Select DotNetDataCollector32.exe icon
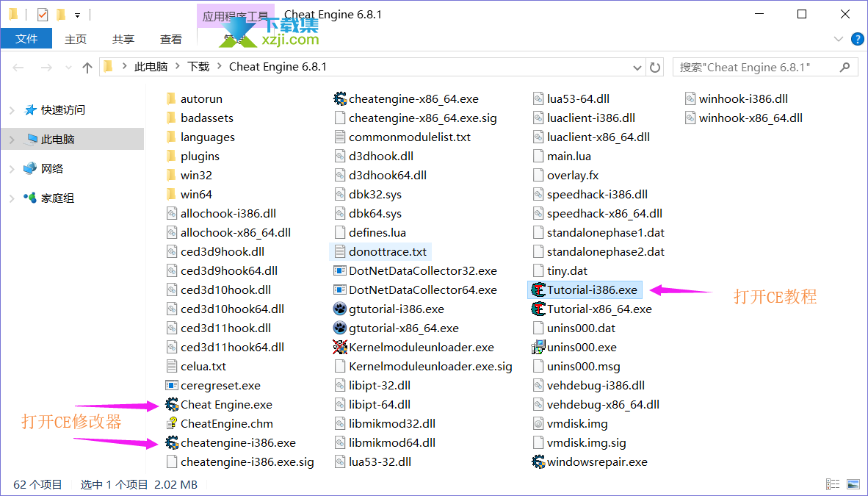Viewport: 868px width, 496px height. [340, 270]
